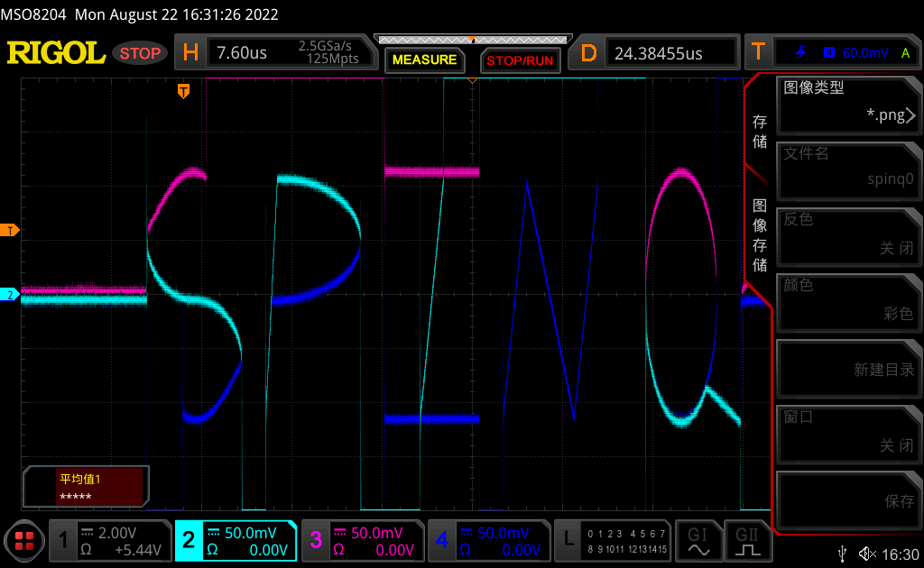Open the 颜色 color mode selector
Image resolution: width=924 pixels, height=568 pixels.
click(848, 302)
